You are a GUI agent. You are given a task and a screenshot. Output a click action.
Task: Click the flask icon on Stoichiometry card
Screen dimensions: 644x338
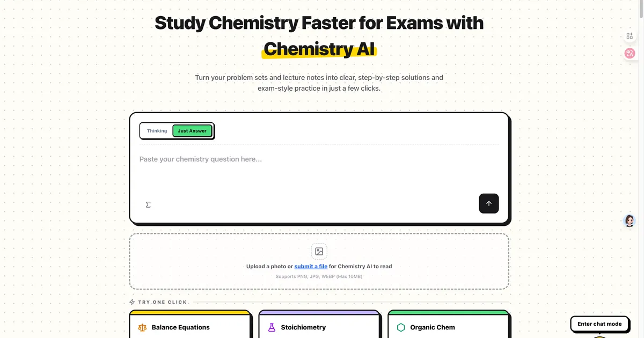[272, 327]
